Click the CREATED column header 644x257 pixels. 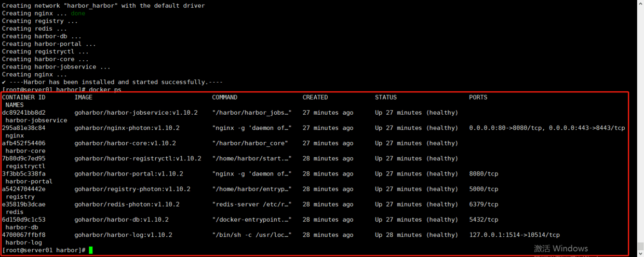click(315, 98)
